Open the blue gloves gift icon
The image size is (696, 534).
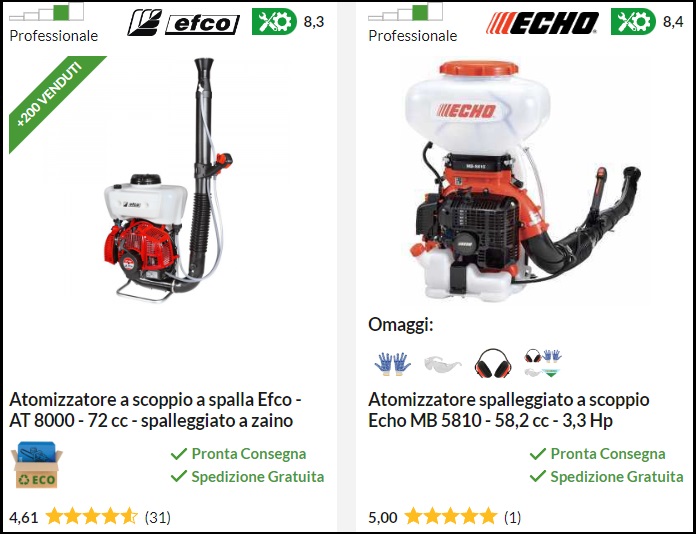coord(392,364)
